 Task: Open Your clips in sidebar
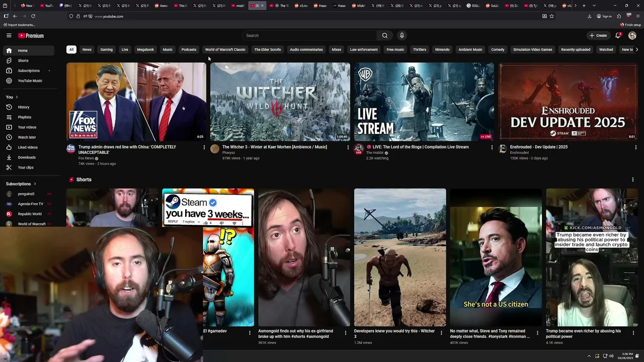coord(28,167)
